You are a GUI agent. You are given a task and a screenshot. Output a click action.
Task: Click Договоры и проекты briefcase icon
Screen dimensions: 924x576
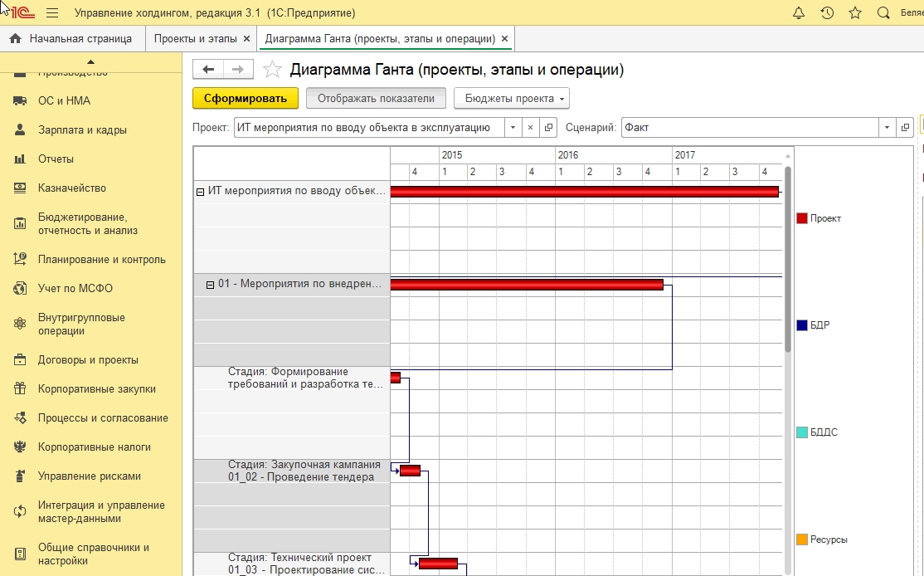click(x=20, y=359)
